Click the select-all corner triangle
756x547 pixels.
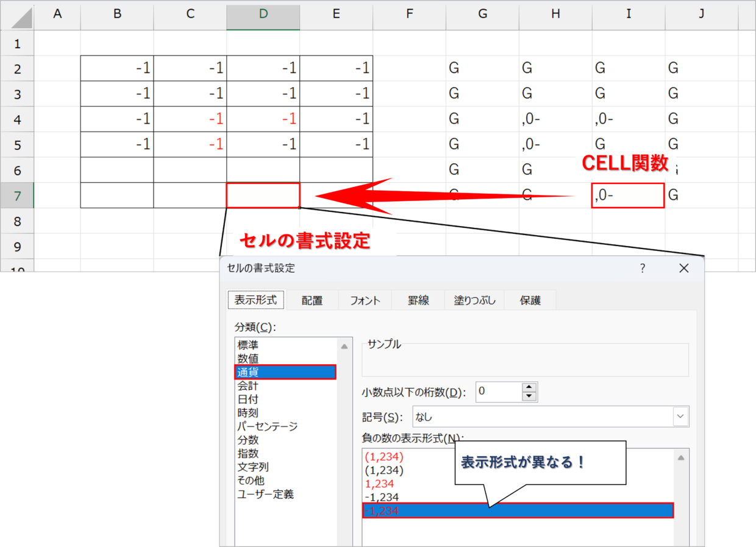(x=21, y=19)
